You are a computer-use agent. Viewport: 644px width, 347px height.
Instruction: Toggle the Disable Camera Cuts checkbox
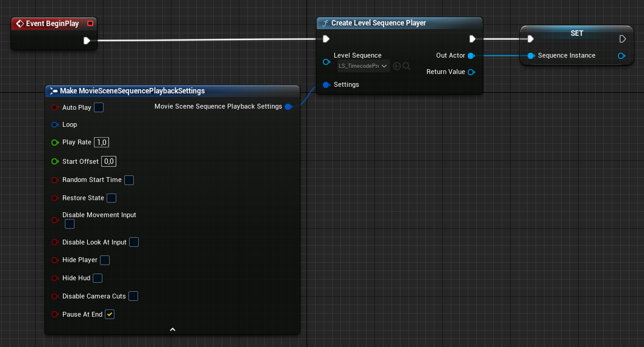pyautogui.click(x=133, y=296)
